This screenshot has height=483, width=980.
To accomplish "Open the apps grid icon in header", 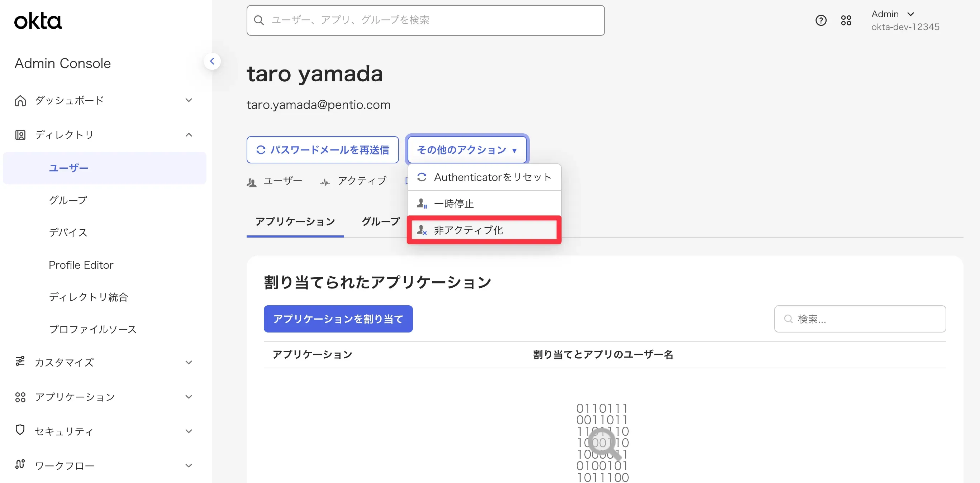I will point(846,20).
